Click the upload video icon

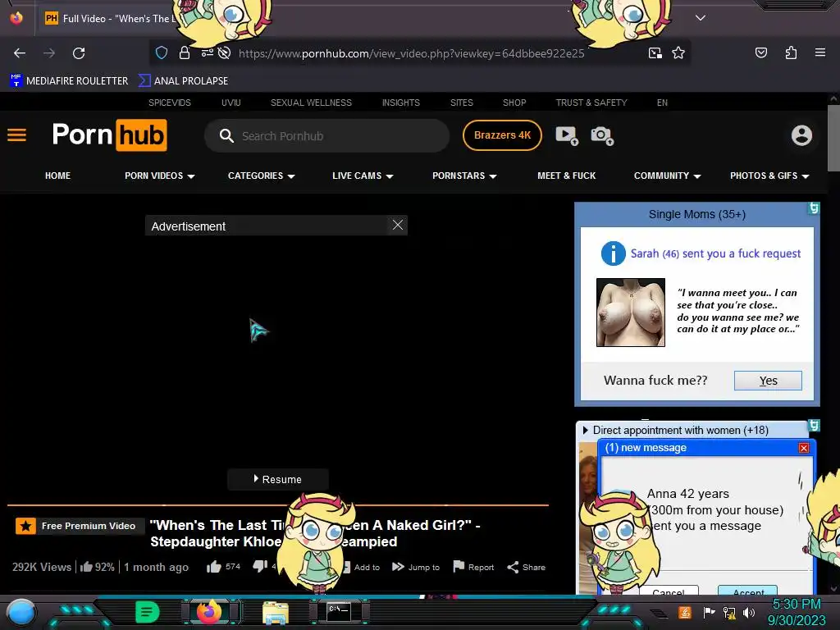[566, 135]
